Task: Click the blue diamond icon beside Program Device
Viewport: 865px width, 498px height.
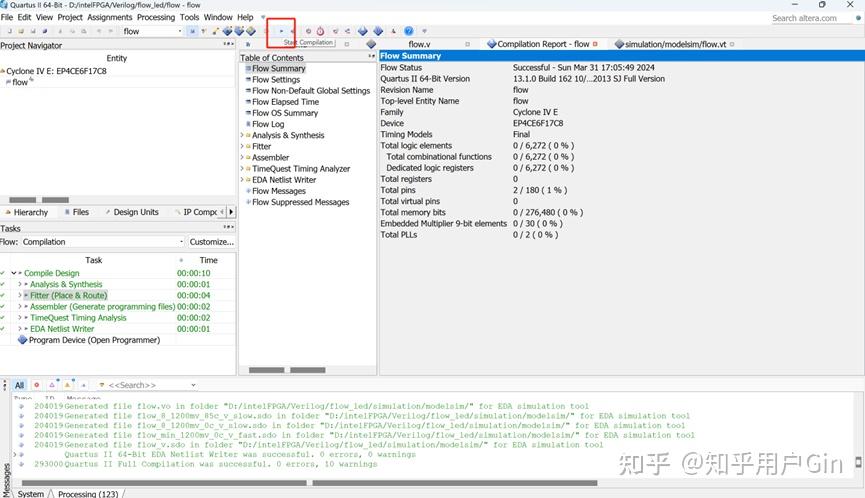Action: [23, 340]
